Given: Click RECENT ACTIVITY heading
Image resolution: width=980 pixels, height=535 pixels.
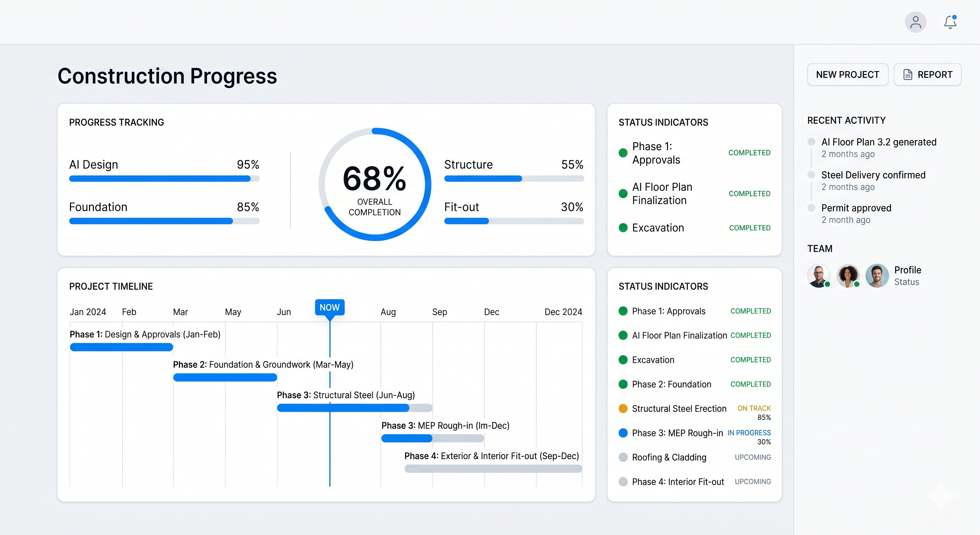Looking at the screenshot, I should pyautogui.click(x=846, y=120).
